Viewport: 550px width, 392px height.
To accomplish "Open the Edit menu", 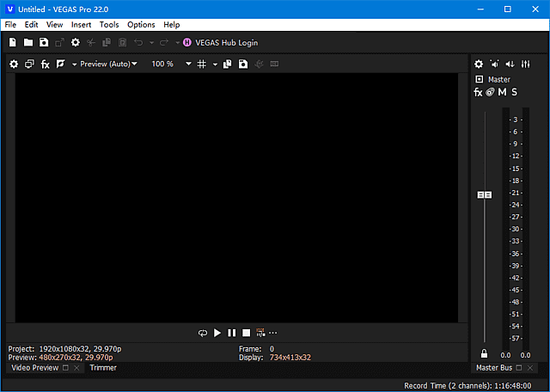I will [x=31, y=25].
